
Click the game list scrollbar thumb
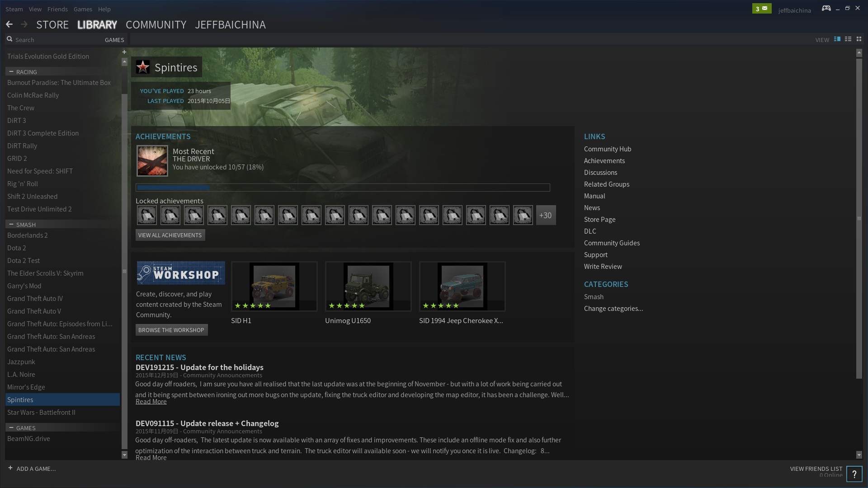click(x=124, y=271)
